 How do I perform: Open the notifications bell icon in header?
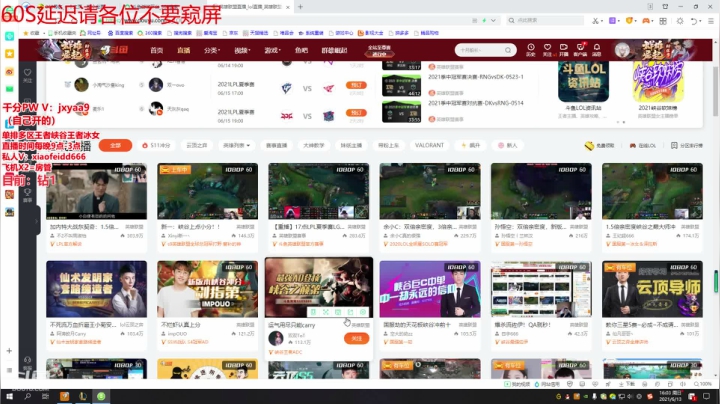tap(596, 48)
